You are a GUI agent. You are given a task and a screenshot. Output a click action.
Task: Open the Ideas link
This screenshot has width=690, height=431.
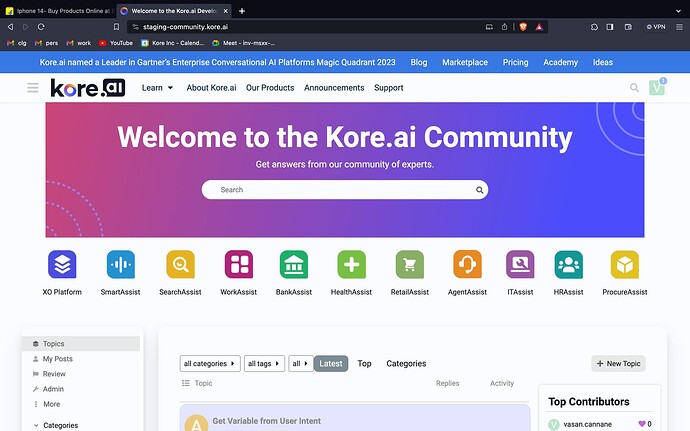[x=603, y=62]
